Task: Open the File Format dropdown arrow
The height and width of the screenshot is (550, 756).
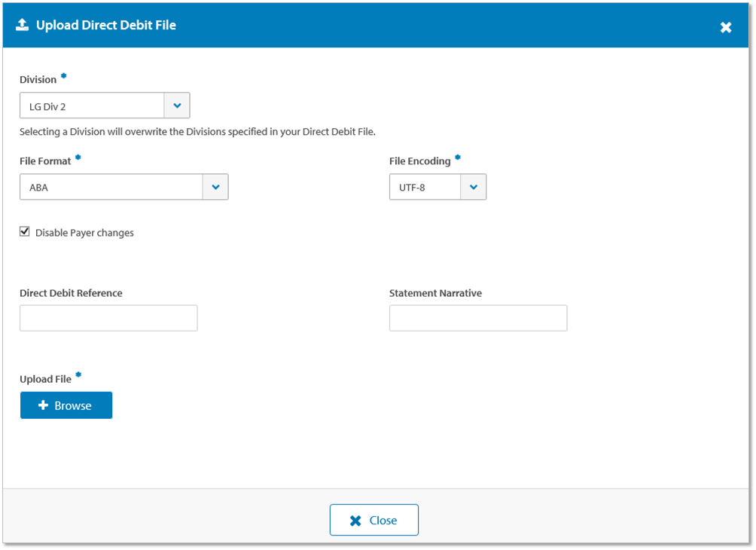Action: 215,187
